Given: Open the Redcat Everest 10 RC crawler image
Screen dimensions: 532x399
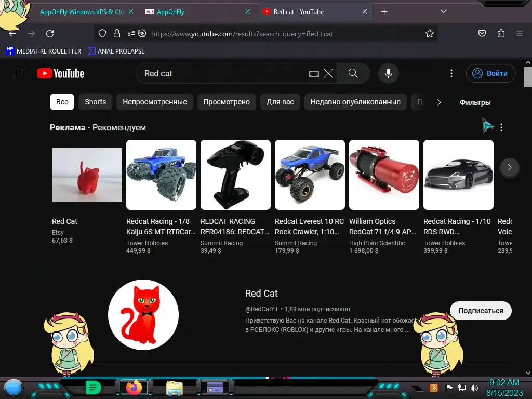Looking at the screenshot, I should pyautogui.click(x=310, y=175).
